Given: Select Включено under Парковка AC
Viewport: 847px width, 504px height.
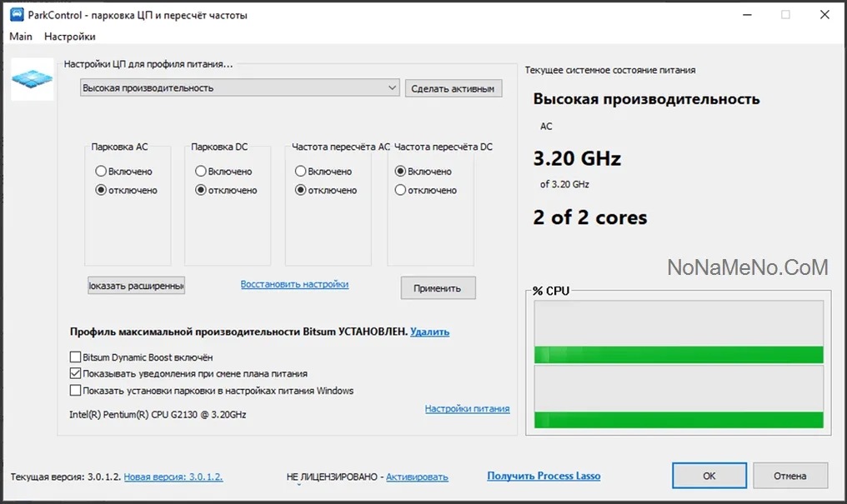Looking at the screenshot, I should [101, 172].
